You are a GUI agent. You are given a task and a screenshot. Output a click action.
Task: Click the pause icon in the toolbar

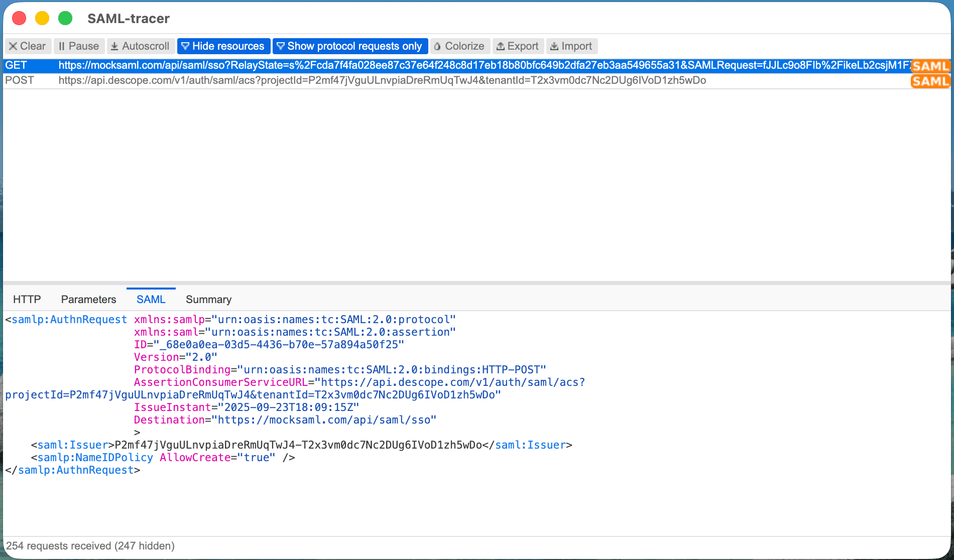[x=62, y=46]
